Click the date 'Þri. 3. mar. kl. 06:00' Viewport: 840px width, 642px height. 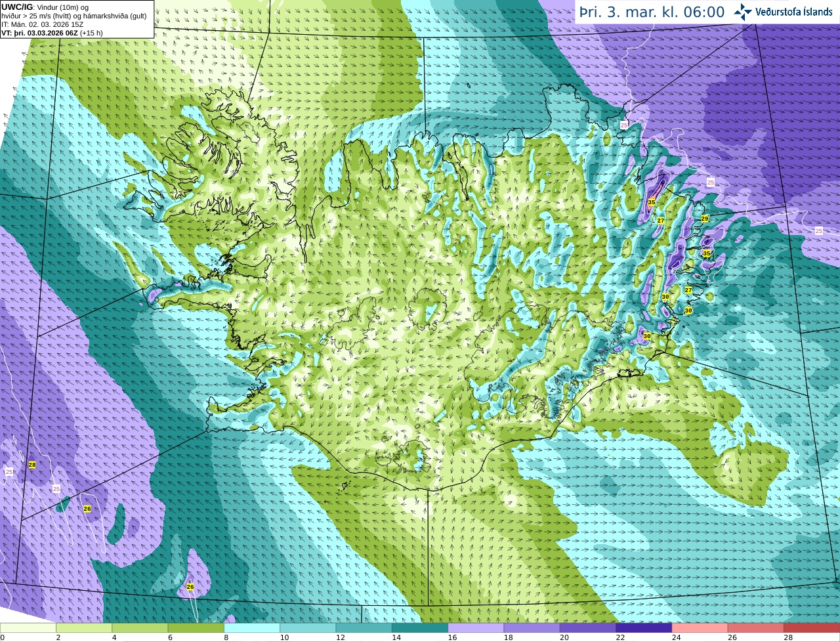[652, 12]
